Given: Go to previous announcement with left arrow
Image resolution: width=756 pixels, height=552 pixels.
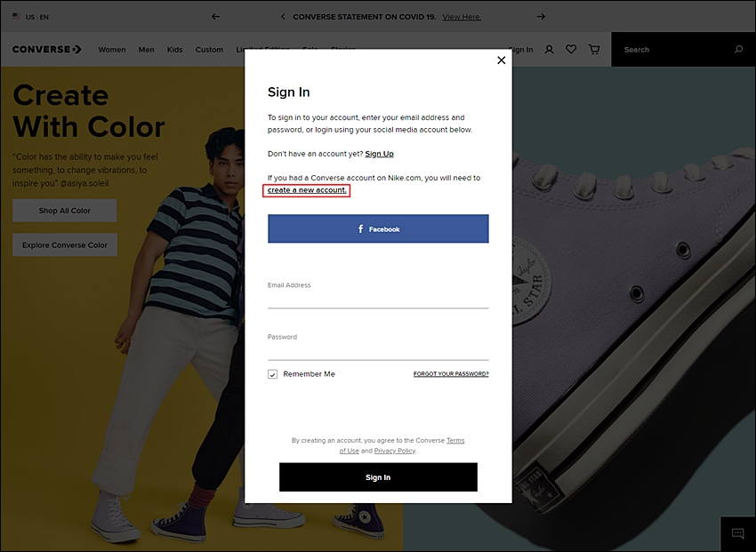Looking at the screenshot, I should [x=215, y=16].
